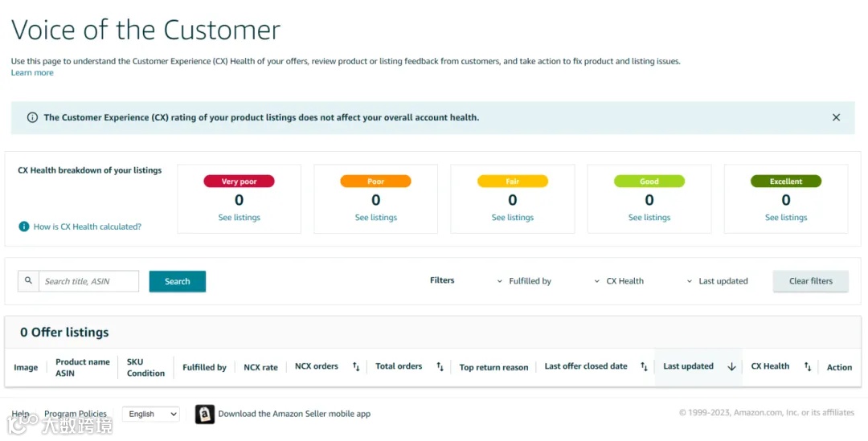Click the Clear filters button

tap(810, 281)
